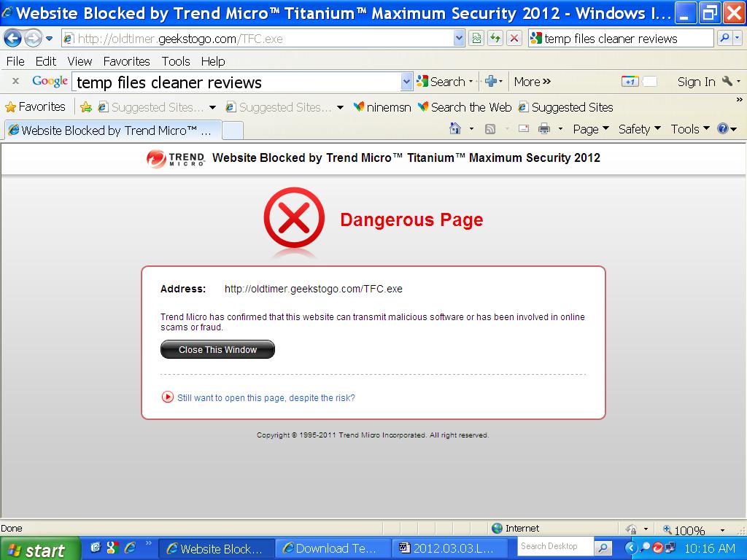Click the Close This Window button
The image size is (747, 560).
[x=217, y=349]
